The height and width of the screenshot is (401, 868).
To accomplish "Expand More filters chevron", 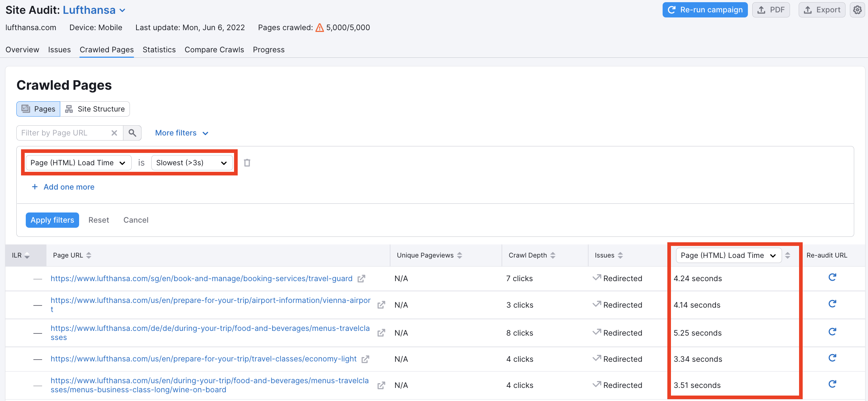I will point(208,133).
